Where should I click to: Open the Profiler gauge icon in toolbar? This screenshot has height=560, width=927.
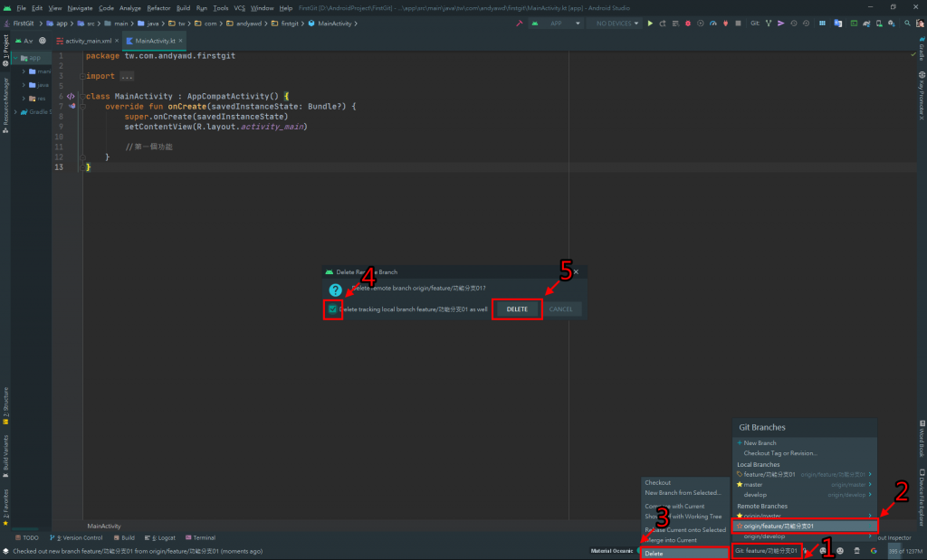click(713, 24)
